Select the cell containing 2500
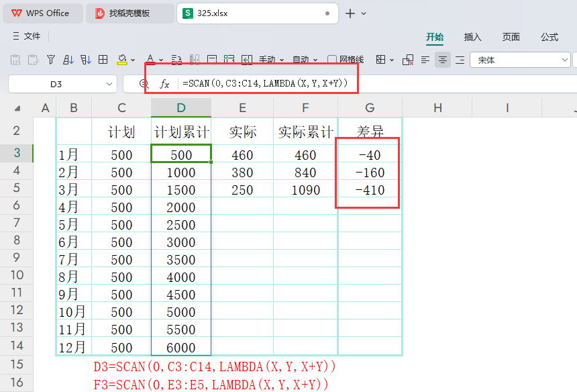 pyautogui.click(x=181, y=224)
